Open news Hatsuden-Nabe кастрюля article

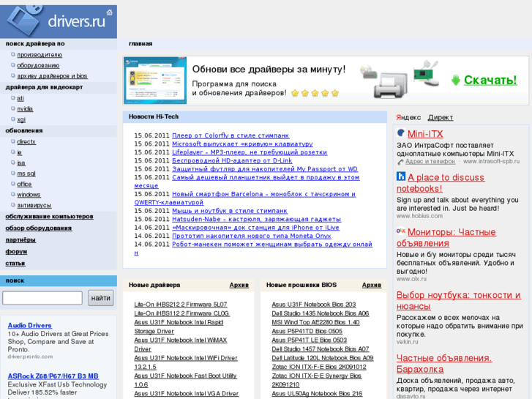[x=257, y=219]
